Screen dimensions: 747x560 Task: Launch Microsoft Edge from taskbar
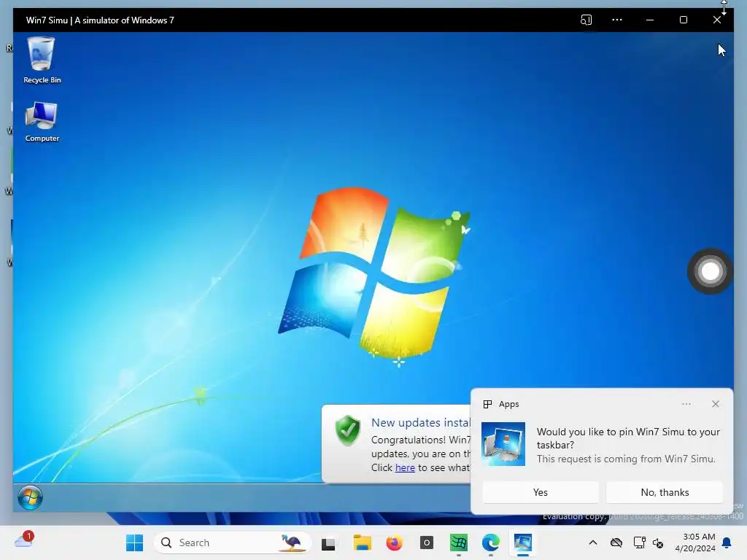pyautogui.click(x=491, y=542)
